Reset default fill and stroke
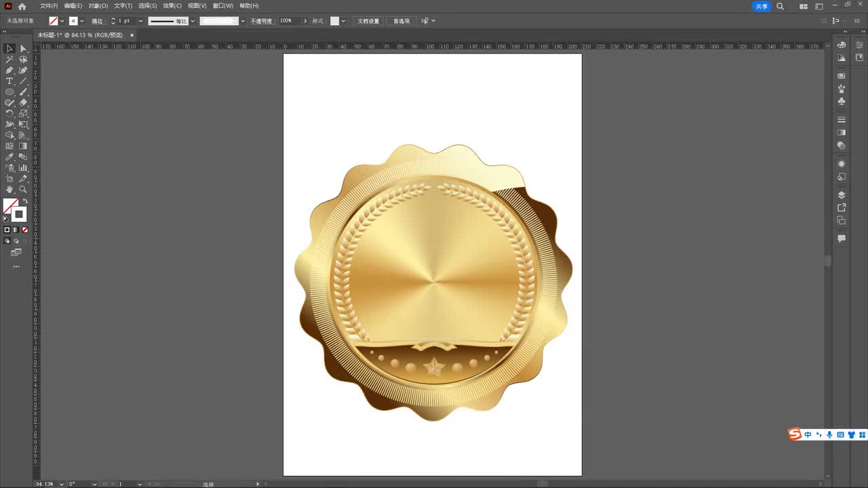The width and height of the screenshot is (868, 488). pos(6,219)
